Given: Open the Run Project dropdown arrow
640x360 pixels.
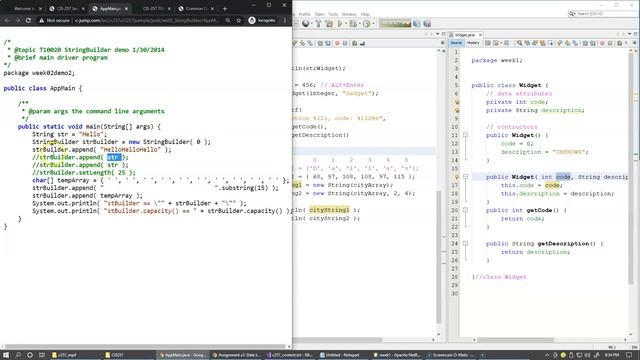Looking at the screenshot, I should (x=345, y=24).
